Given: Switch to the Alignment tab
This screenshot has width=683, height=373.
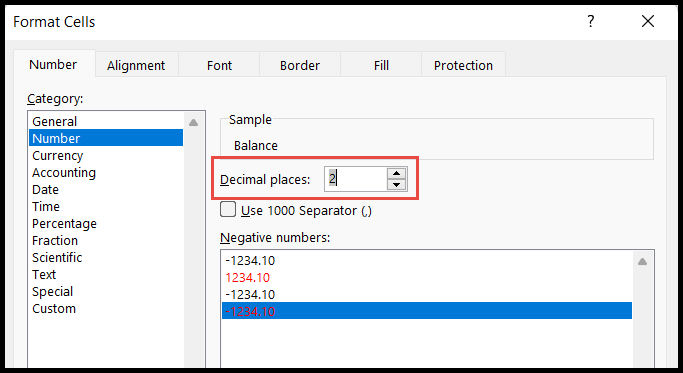Looking at the screenshot, I should click(x=136, y=65).
